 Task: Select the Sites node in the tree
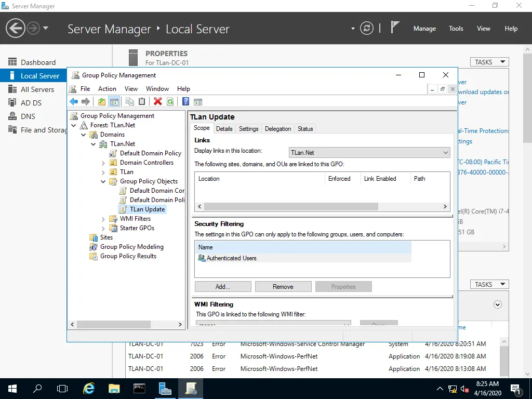point(106,237)
